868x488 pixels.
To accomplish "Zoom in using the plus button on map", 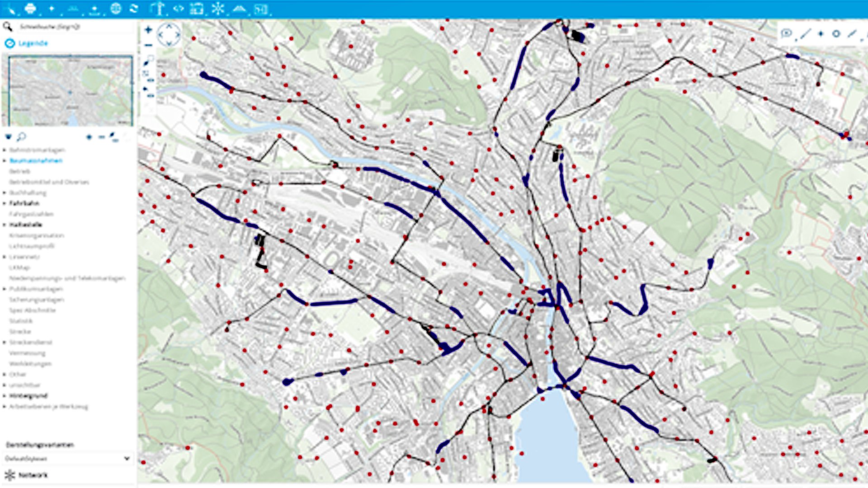I will (x=149, y=29).
